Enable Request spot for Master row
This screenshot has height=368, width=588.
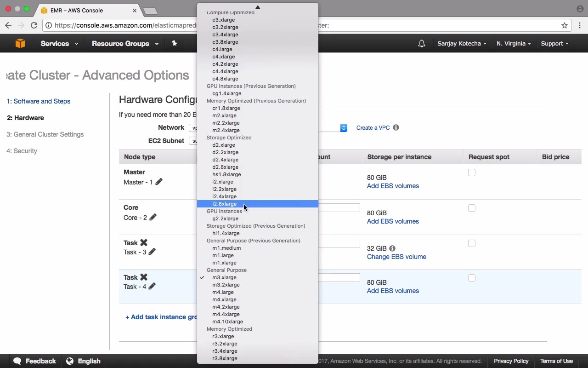[x=472, y=172]
